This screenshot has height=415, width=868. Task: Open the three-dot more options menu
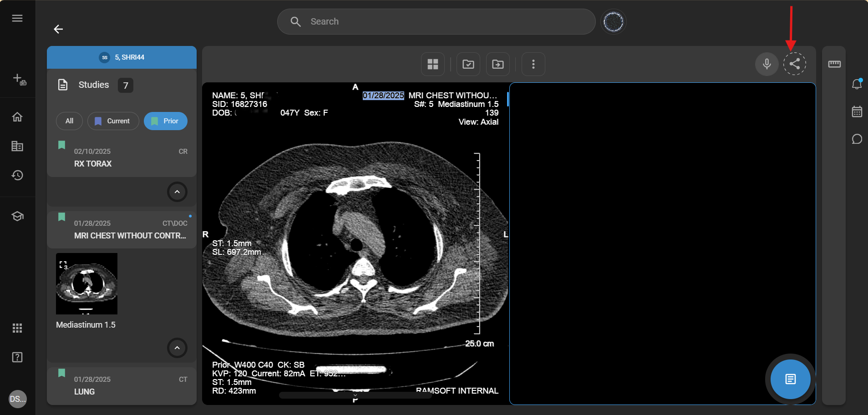point(533,64)
